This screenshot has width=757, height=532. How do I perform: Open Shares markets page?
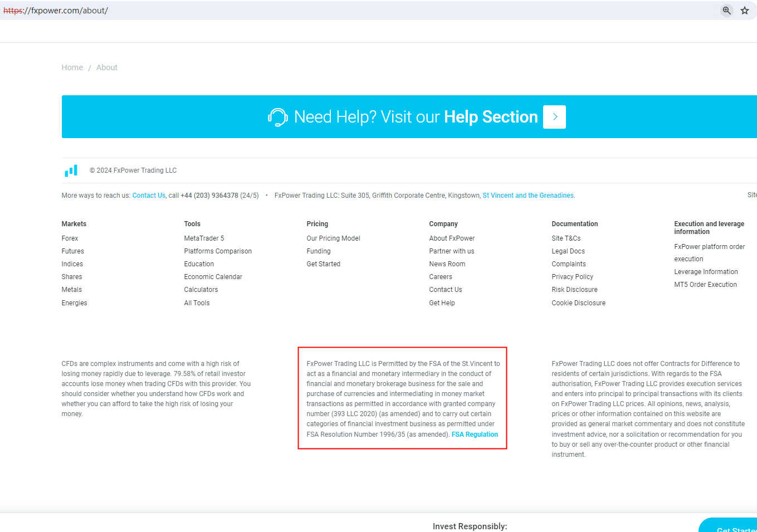tap(72, 277)
